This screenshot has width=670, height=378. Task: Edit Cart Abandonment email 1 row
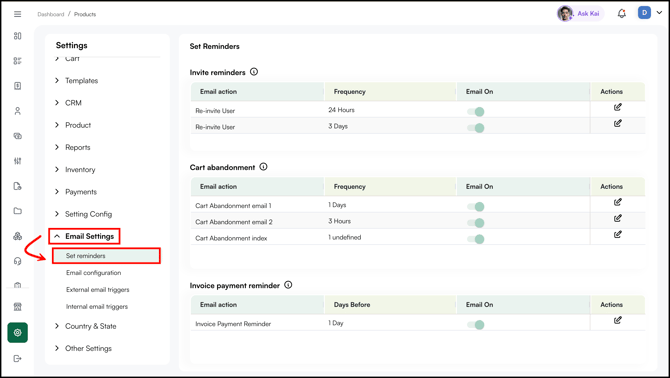[617, 202]
